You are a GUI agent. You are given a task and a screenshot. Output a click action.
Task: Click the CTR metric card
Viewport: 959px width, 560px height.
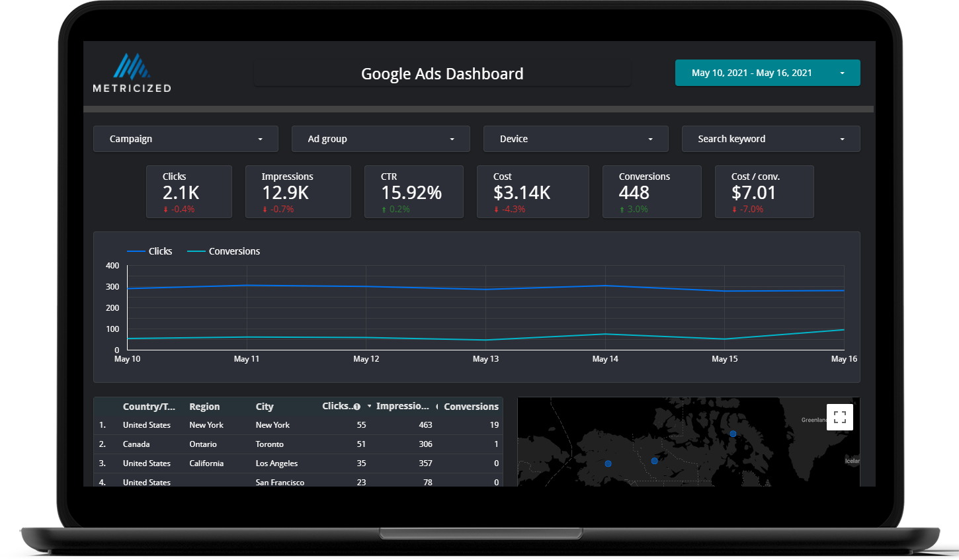point(414,192)
